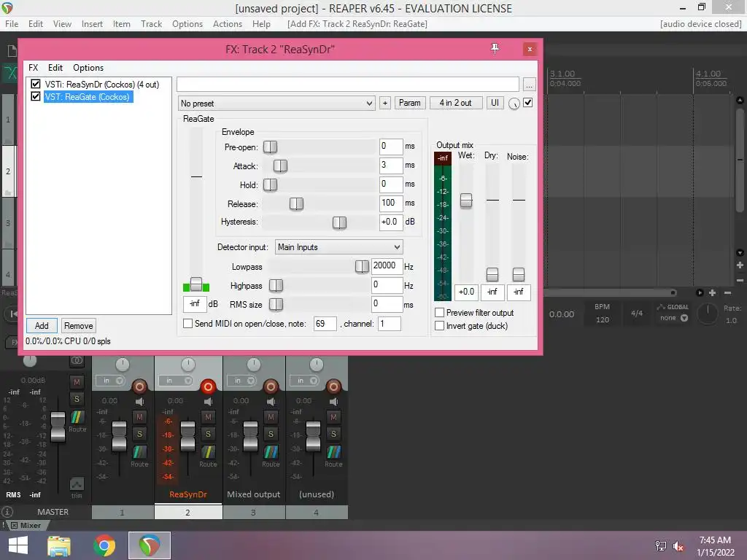The height and width of the screenshot is (560, 747).
Task: Click the BPM 120 tempo value
Action: click(x=602, y=319)
